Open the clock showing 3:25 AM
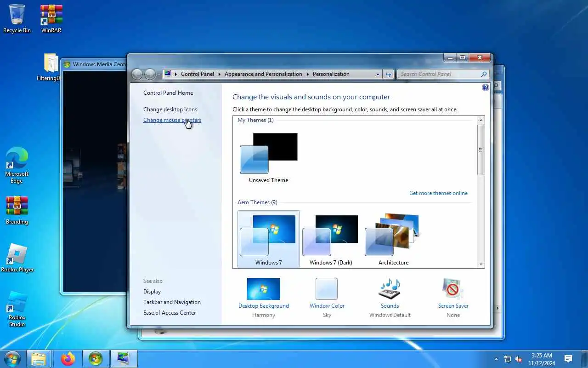The width and height of the screenshot is (588, 368). click(542, 359)
